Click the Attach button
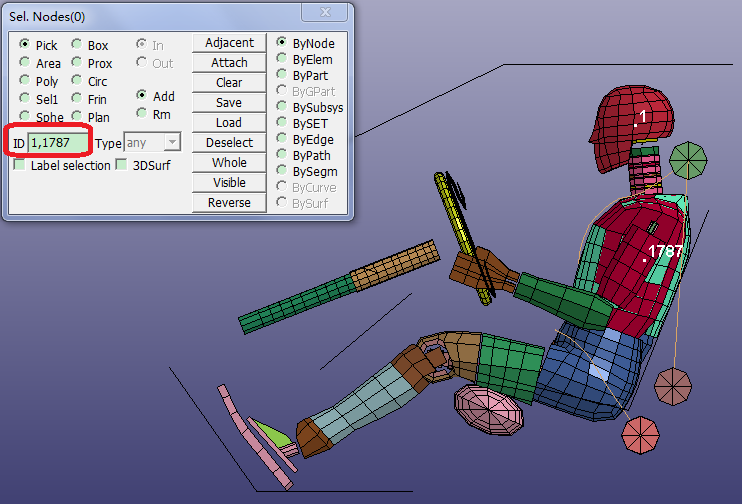Image resolution: width=742 pixels, height=504 pixels. tap(229, 63)
